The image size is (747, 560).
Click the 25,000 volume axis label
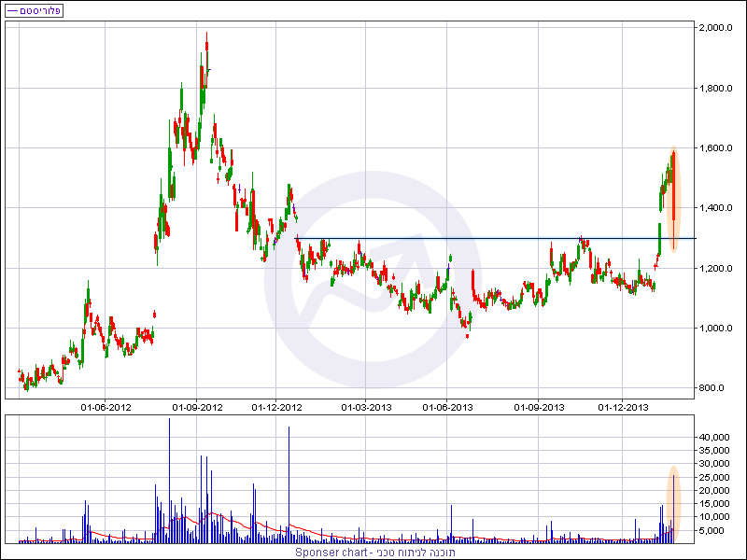pos(714,477)
